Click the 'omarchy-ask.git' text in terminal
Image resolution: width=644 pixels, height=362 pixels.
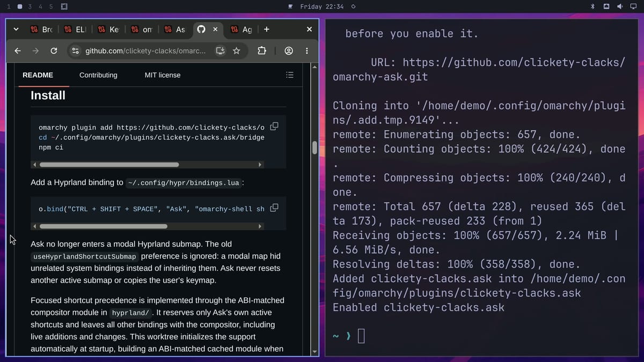click(x=380, y=77)
